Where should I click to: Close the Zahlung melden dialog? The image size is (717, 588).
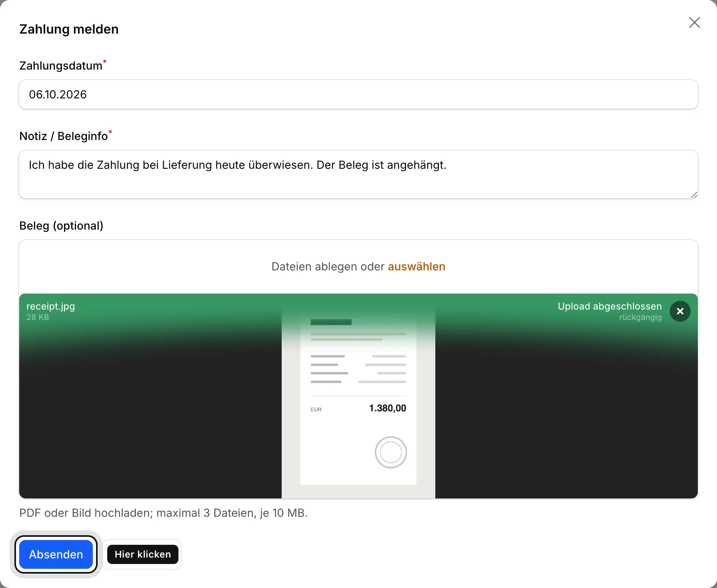click(694, 22)
